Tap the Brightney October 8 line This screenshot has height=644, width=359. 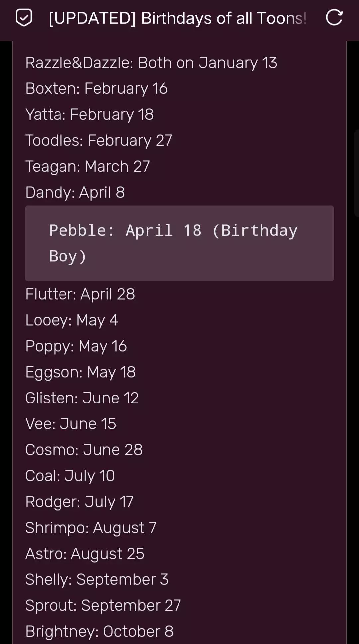[99, 632]
